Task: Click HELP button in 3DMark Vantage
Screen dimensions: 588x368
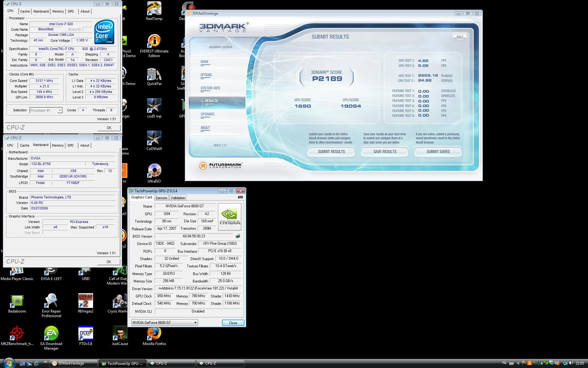Action: tap(460, 36)
